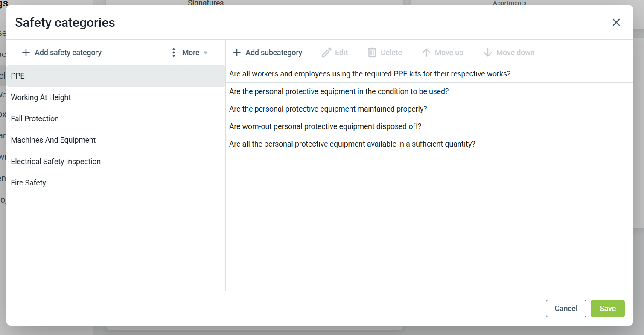Click the plus icon beside Add subcategory
The image size is (644, 335).
click(x=237, y=53)
